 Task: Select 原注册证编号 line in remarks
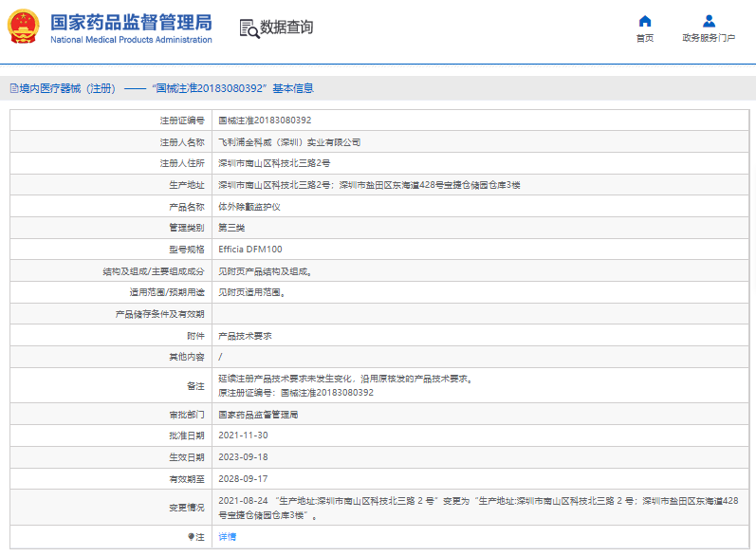(296, 393)
